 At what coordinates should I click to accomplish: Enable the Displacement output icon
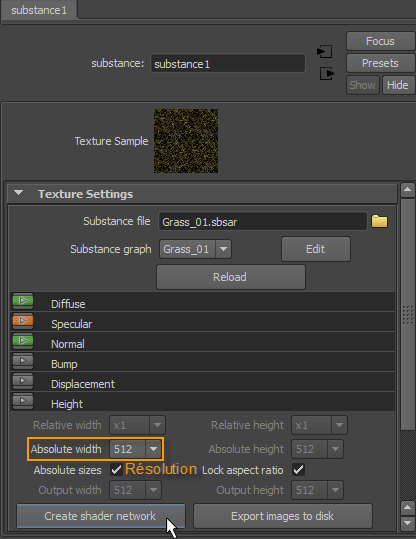[23, 381]
